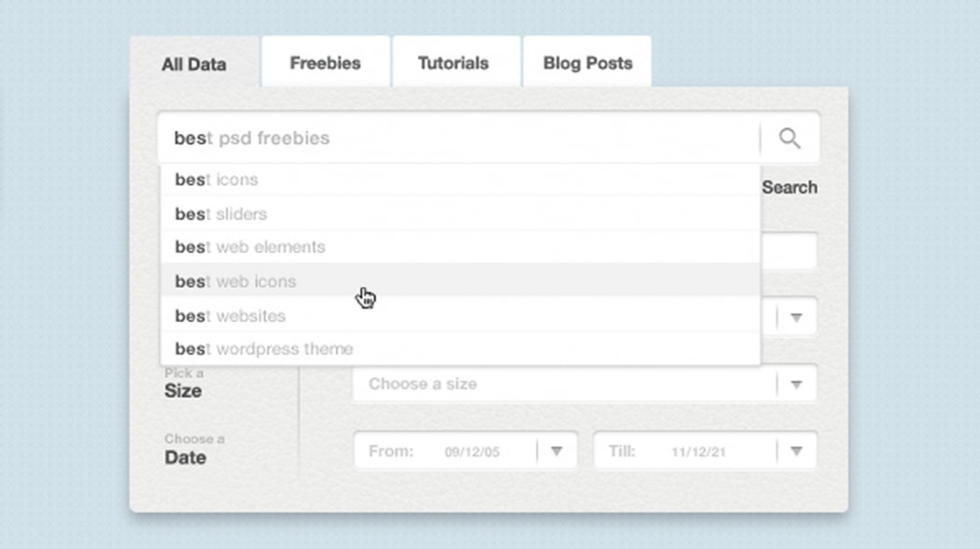
Task: Open the 'From' date picker arrow
Action: point(556,451)
